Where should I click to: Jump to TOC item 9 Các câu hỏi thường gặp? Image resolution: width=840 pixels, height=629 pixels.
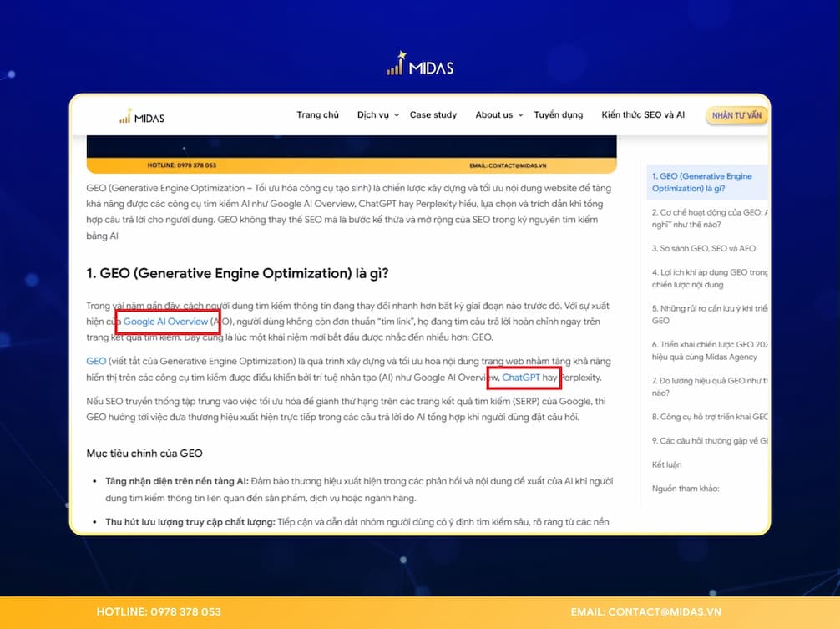tap(709, 441)
